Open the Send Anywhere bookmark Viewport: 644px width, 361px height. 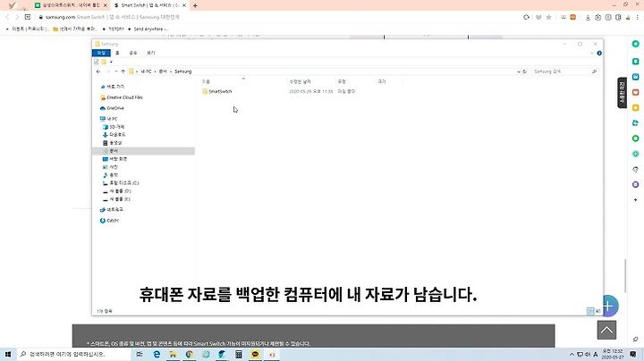[148, 29]
